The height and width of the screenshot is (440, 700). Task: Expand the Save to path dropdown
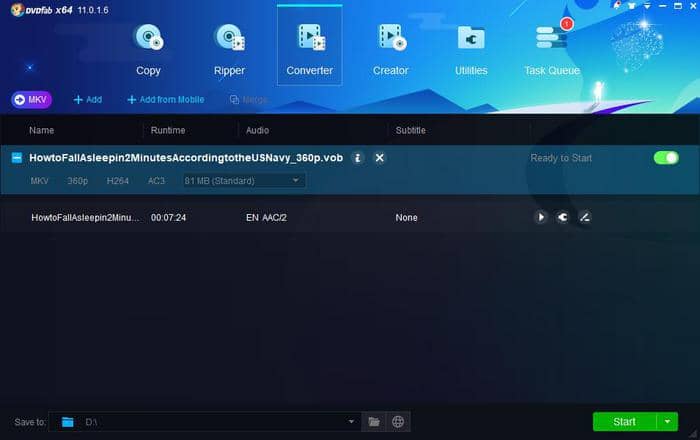pyautogui.click(x=351, y=422)
